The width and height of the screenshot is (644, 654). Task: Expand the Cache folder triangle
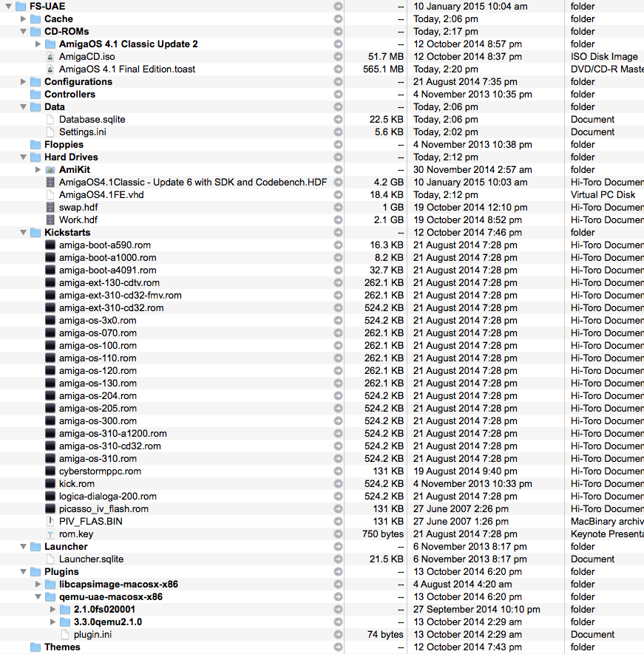(24, 18)
